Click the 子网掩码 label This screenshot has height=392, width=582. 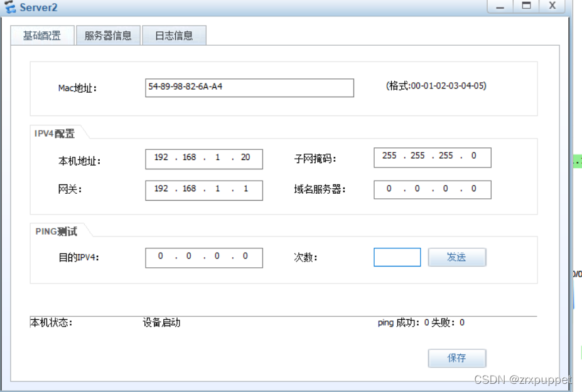point(315,159)
